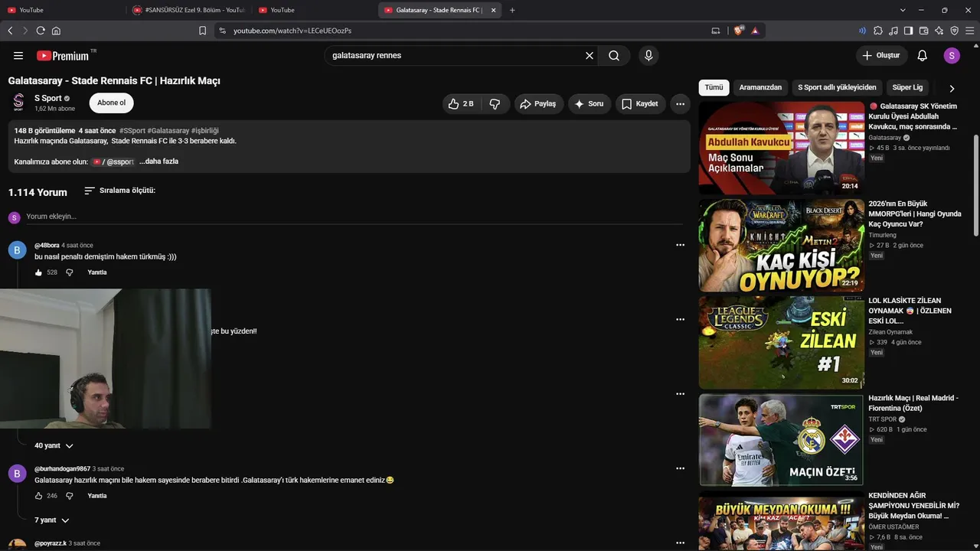The height and width of the screenshot is (551, 980).
Task: Subscribe with the Abone ol button
Action: click(112, 103)
